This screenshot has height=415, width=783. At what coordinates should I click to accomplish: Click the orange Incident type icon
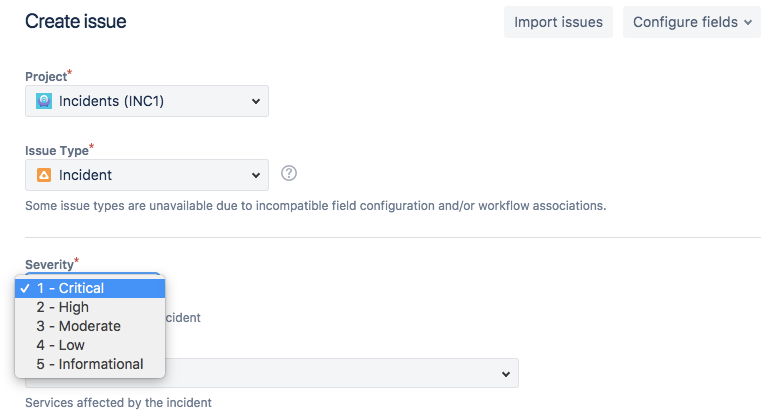44,175
